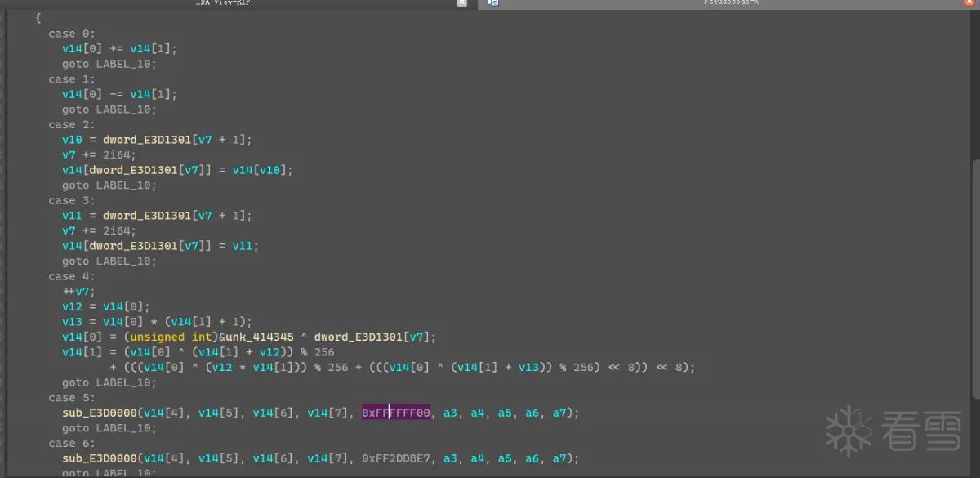Select sub_E3D0000 call under case 6

point(100,458)
